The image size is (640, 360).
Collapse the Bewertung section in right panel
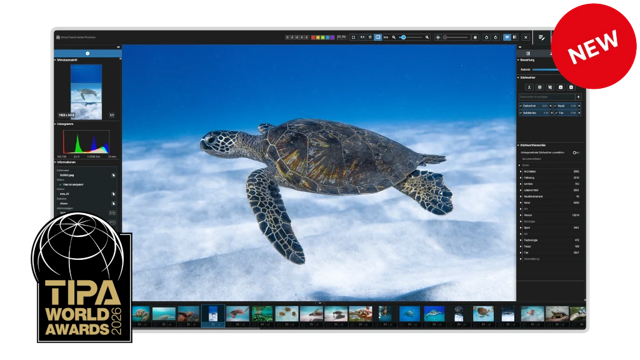pyautogui.click(x=518, y=60)
